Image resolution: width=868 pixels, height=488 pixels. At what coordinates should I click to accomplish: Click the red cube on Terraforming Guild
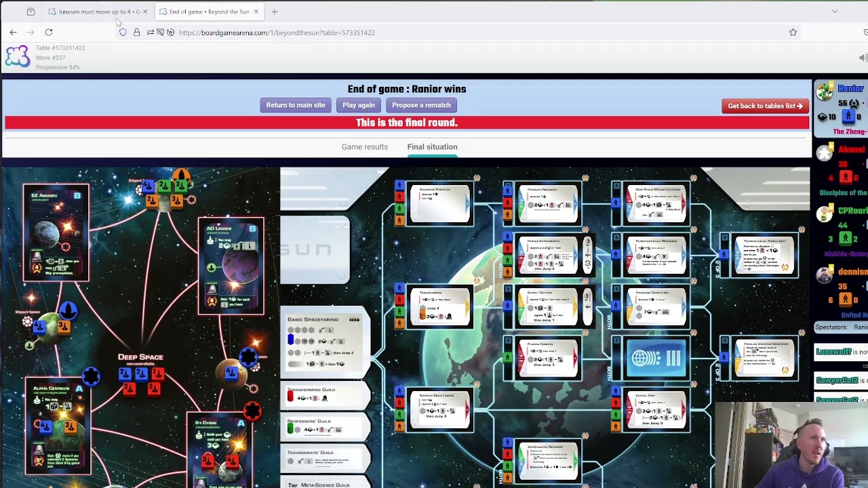[x=290, y=395]
